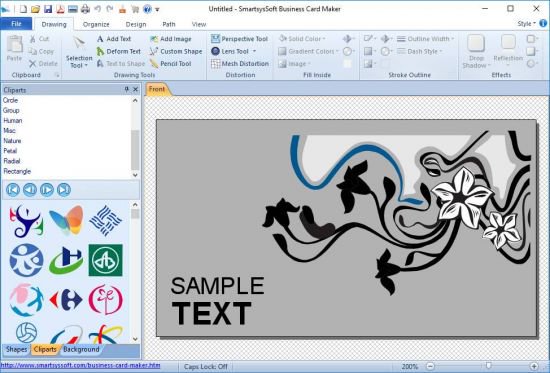Select the Group clipart category
Viewport: 550px width, 373px height.
11,110
